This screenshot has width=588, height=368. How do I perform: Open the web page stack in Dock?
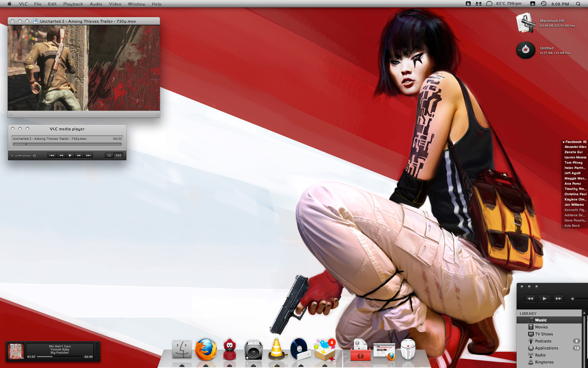point(384,352)
